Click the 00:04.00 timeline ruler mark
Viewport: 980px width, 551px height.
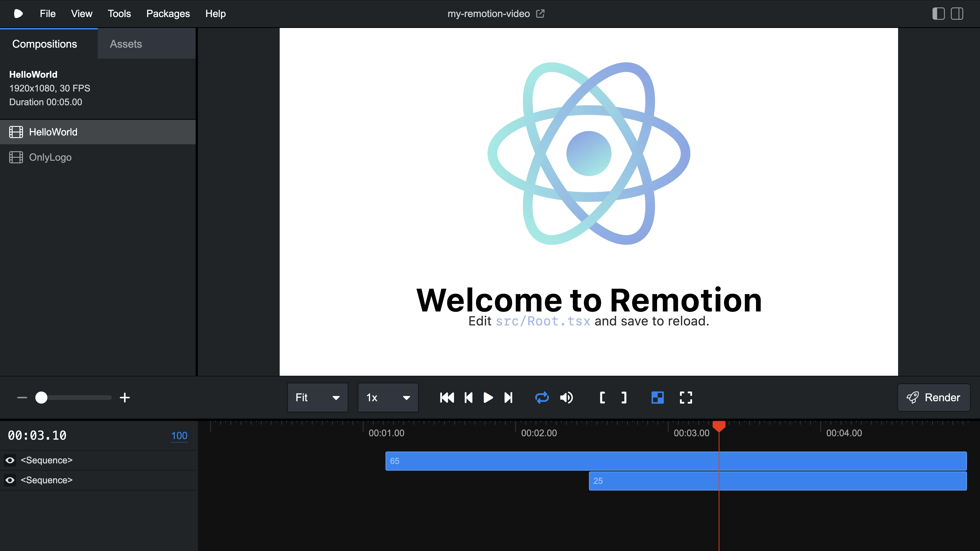844,433
